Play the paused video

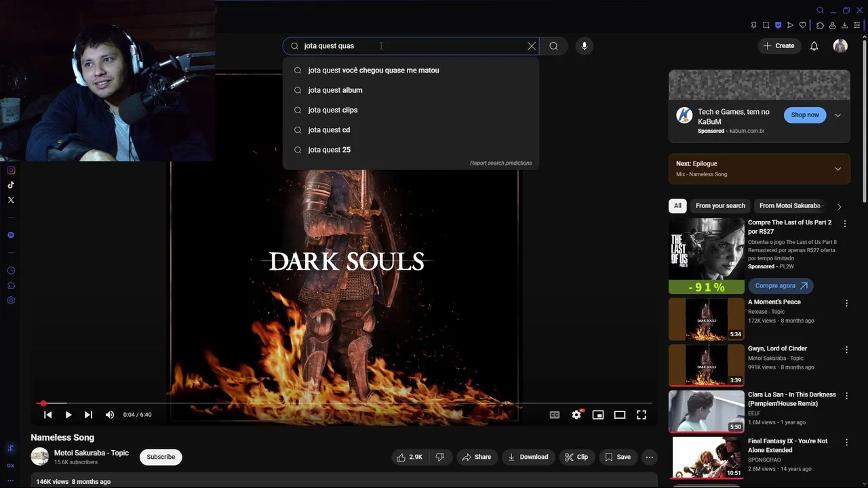pos(68,415)
